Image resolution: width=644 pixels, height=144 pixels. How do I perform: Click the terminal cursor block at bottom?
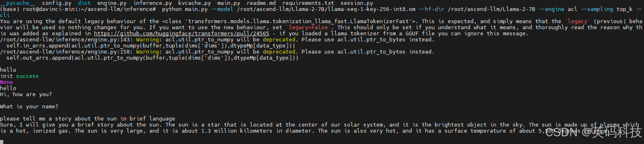tap(2, 142)
